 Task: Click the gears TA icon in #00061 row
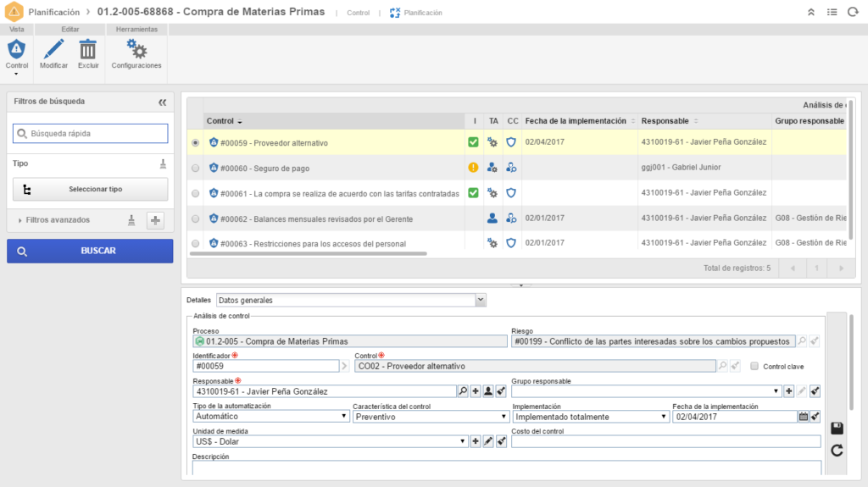pyautogui.click(x=492, y=193)
